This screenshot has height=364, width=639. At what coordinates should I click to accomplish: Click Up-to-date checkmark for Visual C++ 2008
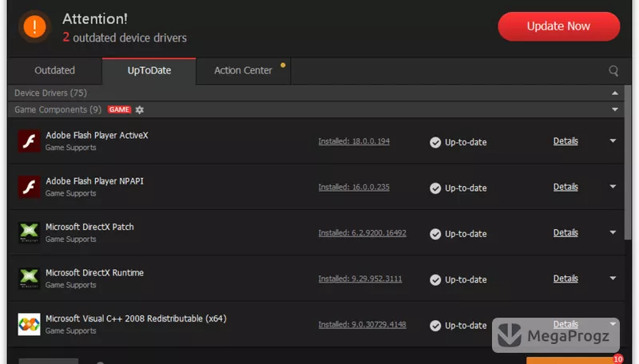[435, 326]
